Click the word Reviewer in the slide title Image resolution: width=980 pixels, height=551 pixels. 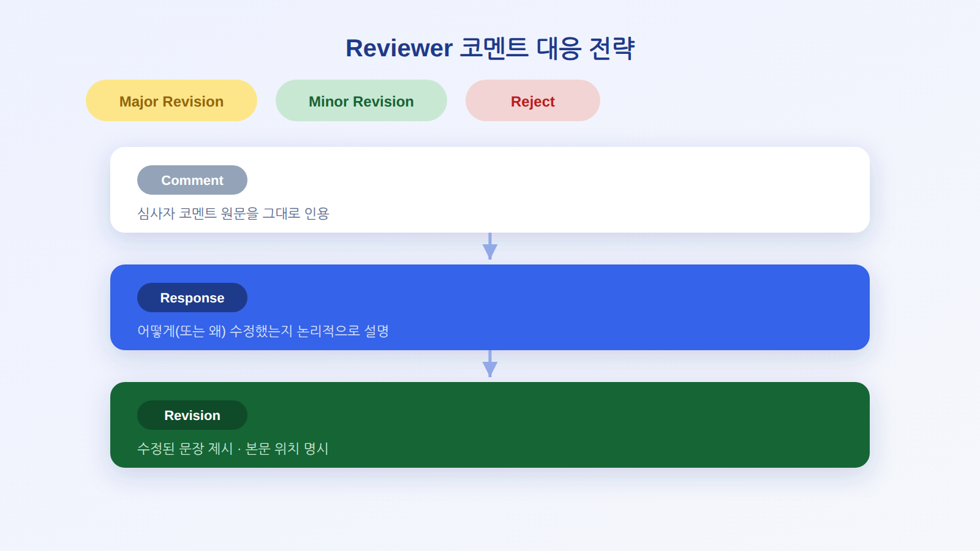[x=399, y=48]
